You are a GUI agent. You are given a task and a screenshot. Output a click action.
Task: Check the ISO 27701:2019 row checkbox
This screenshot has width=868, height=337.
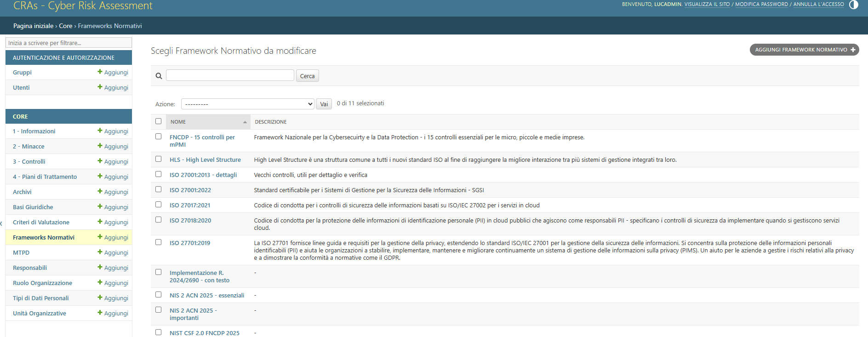(x=159, y=242)
